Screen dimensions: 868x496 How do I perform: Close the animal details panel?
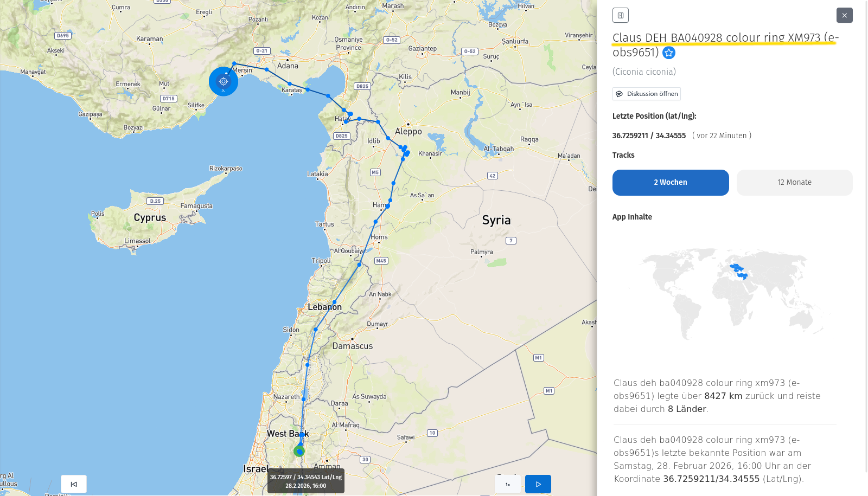[844, 15]
